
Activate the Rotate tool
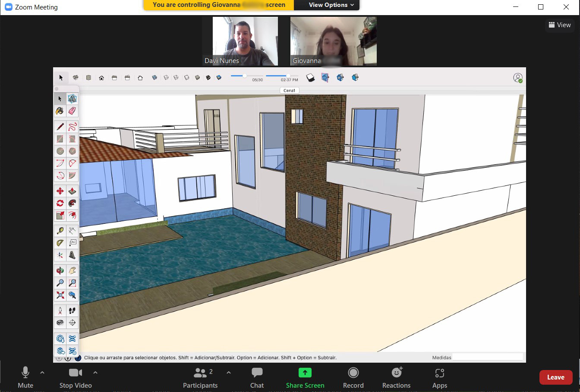click(x=60, y=203)
